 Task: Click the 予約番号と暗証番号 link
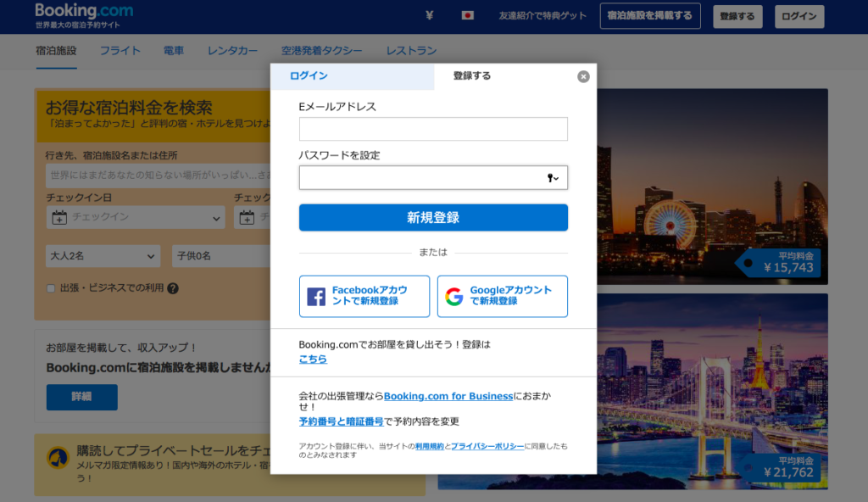341,421
